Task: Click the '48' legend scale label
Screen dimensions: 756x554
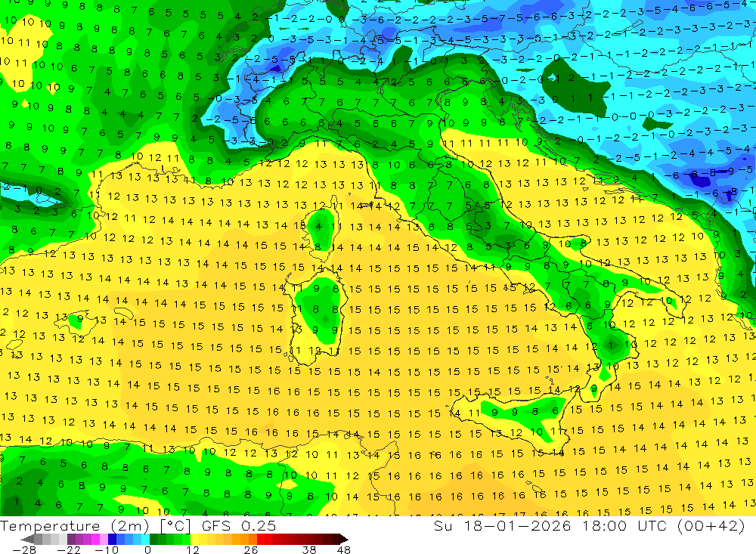Action: [344, 550]
